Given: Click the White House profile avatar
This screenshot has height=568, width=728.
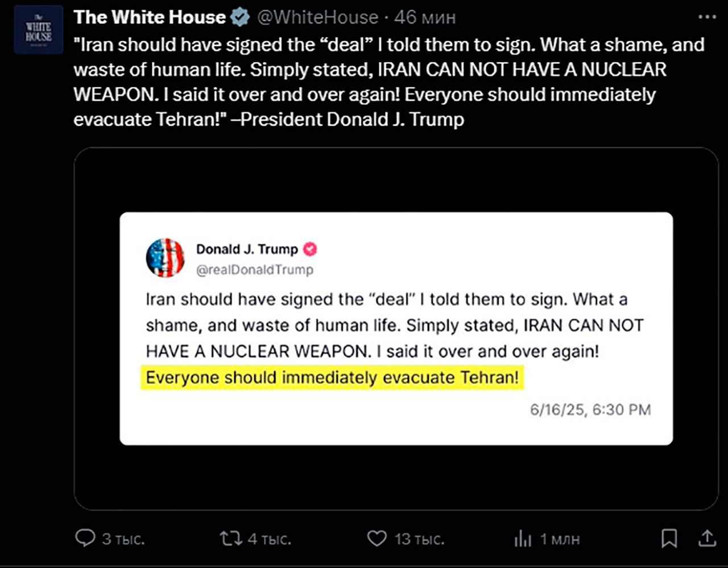Looking at the screenshot, I should tap(39, 30).
